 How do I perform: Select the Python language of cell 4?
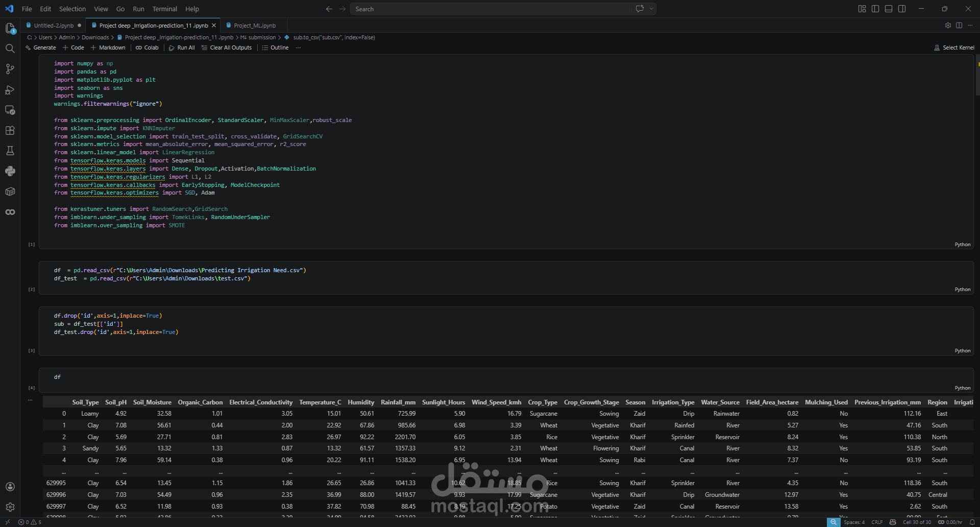(x=963, y=388)
